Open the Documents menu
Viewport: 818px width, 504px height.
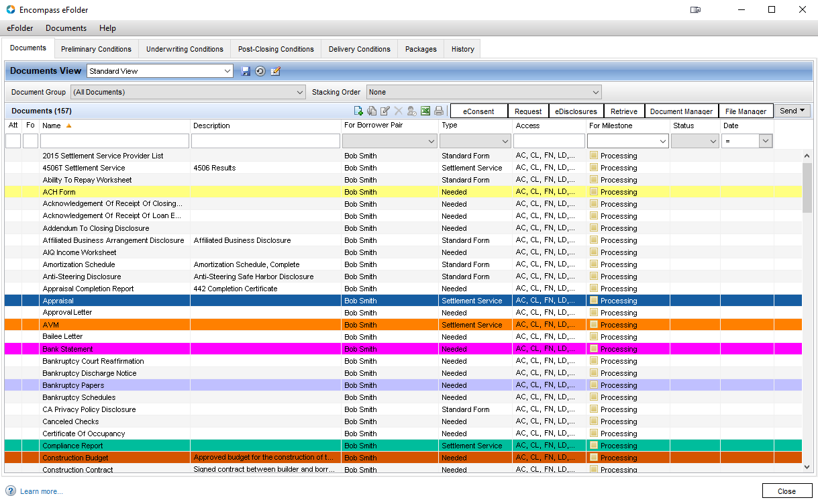[66, 28]
